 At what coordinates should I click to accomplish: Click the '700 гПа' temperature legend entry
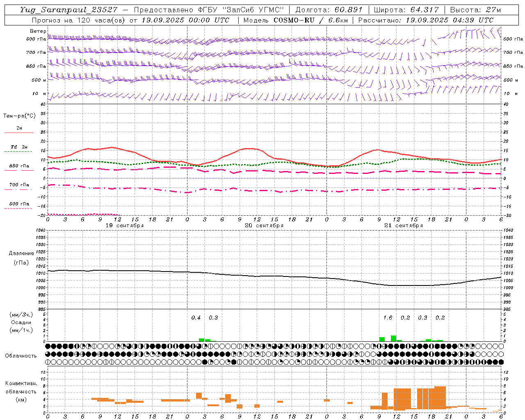[19, 185]
